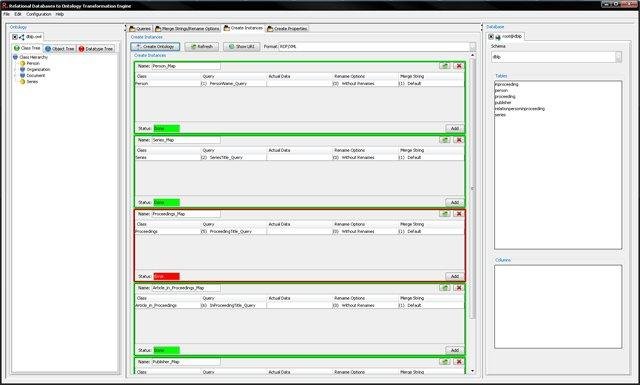This screenshot has width=640, height=385.
Task: Delete the Person_Map block with red X
Action: [x=459, y=66]
